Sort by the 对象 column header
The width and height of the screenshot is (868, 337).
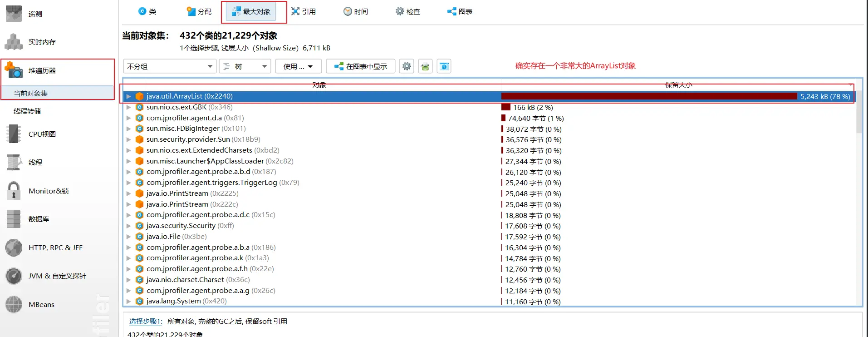click(319, 85)
